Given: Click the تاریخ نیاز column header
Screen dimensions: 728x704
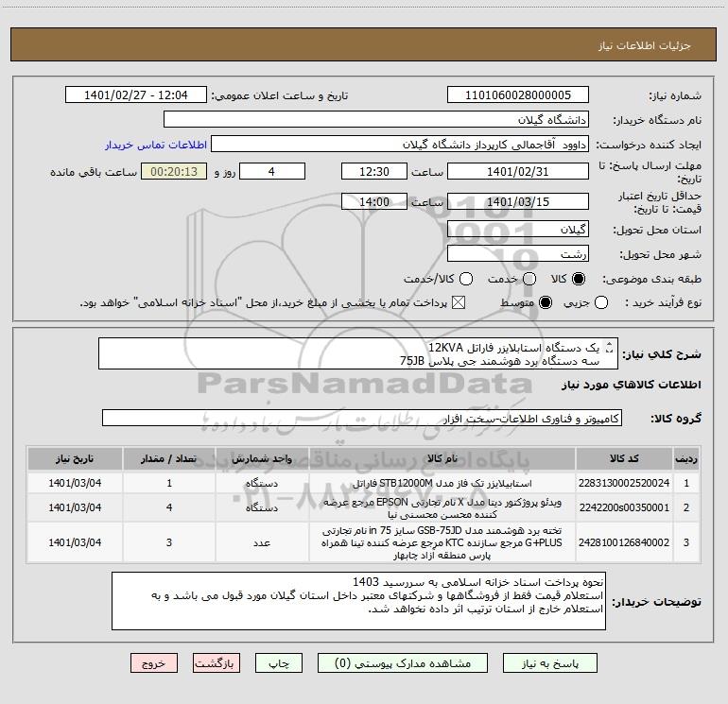Looking at the screenshot, I should (x=75, y=458).
